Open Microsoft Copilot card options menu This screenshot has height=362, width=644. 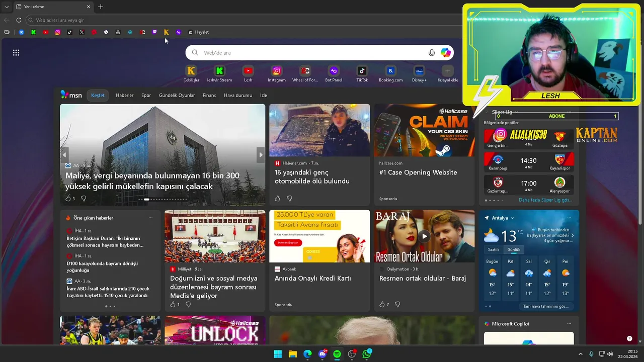click(x=569, y=324)
